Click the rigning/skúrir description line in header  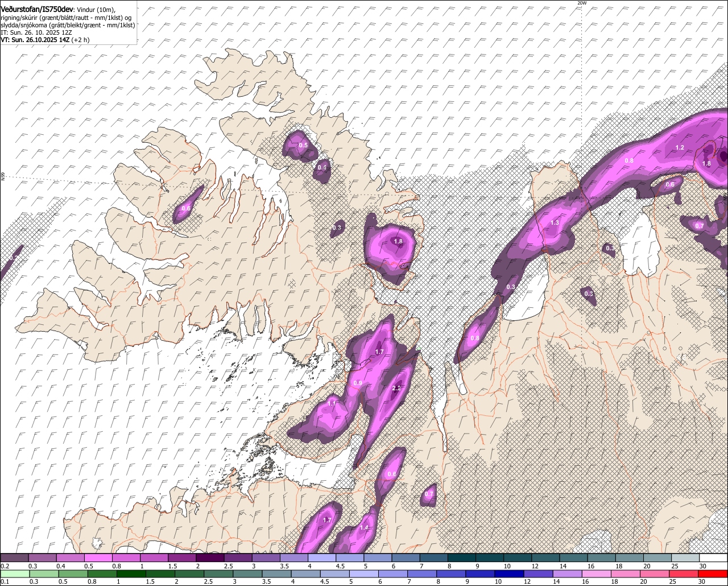click(x=65, y=18)
